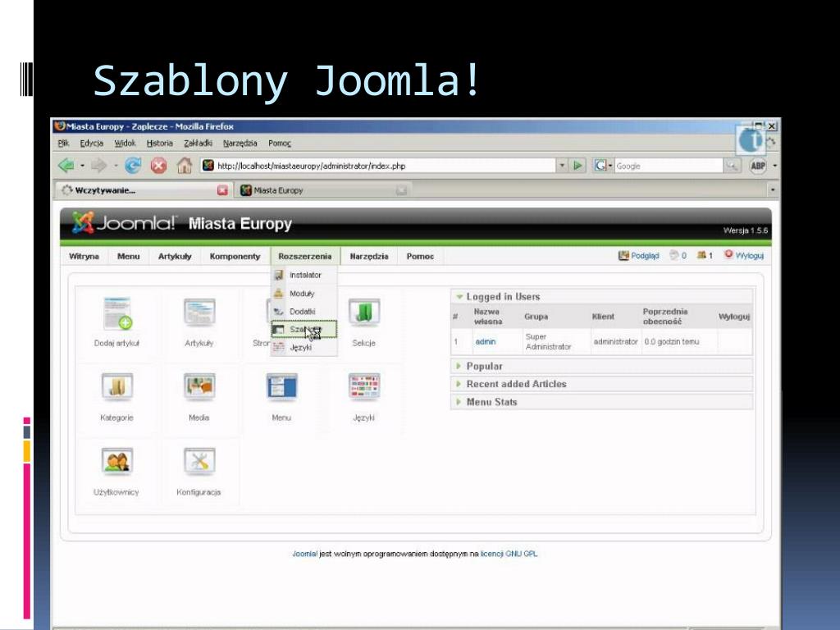Open the Artykuły menu
Screen dimensions: 840x630
tap(175, 256)
